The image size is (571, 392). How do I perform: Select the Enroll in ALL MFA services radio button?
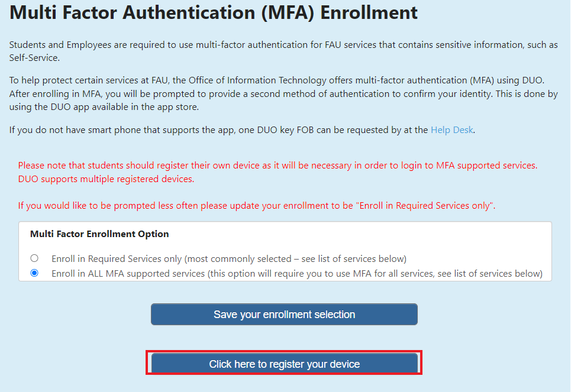[x=34, y=273]
